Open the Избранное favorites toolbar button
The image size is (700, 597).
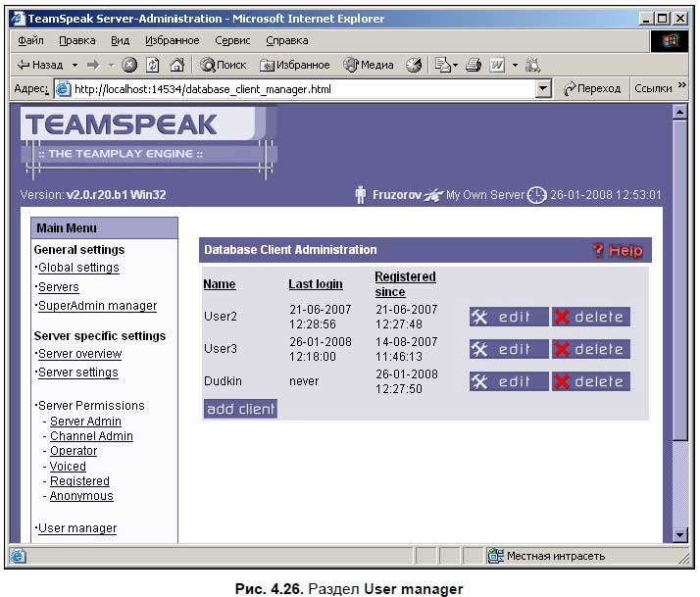tap(295, 65)
